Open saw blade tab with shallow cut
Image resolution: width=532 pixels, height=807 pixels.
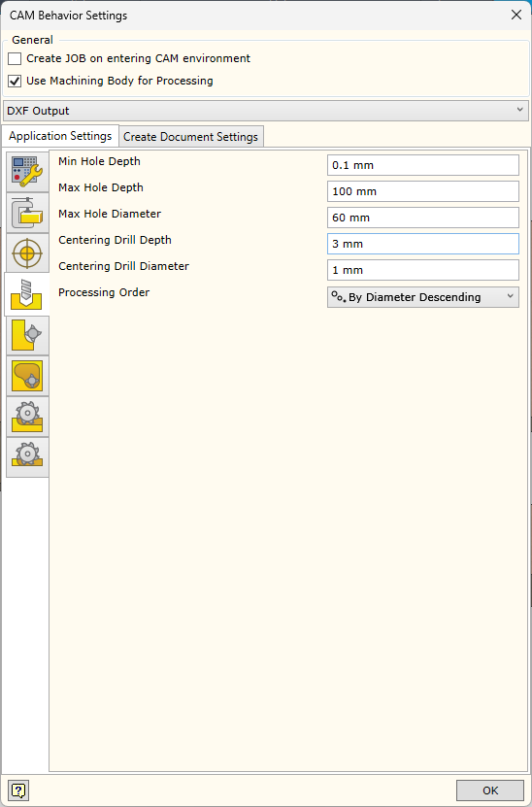27,457
